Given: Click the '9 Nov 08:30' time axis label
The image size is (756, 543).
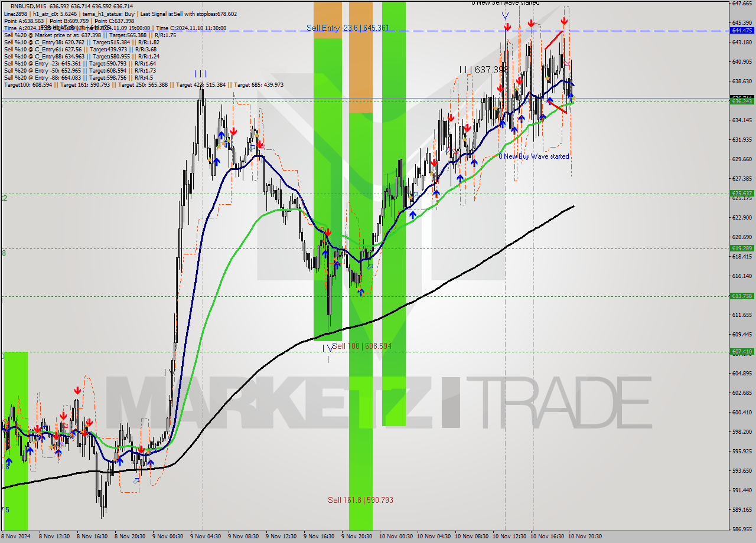Looking at the screenshot, I should pos(243,537).
